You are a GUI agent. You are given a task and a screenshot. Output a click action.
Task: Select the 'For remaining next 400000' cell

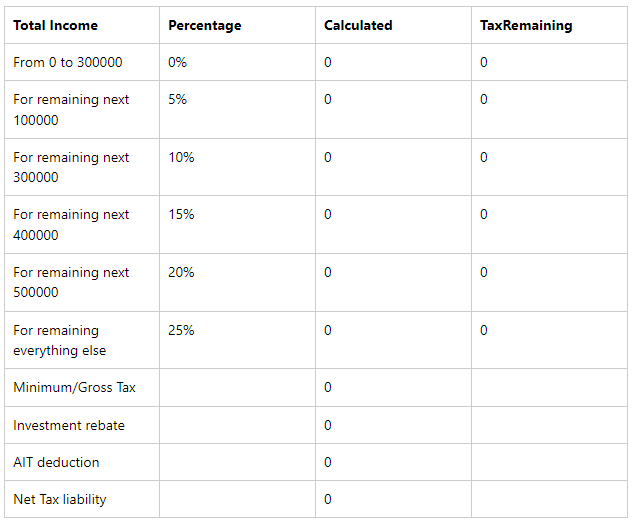tap(71, 225)
